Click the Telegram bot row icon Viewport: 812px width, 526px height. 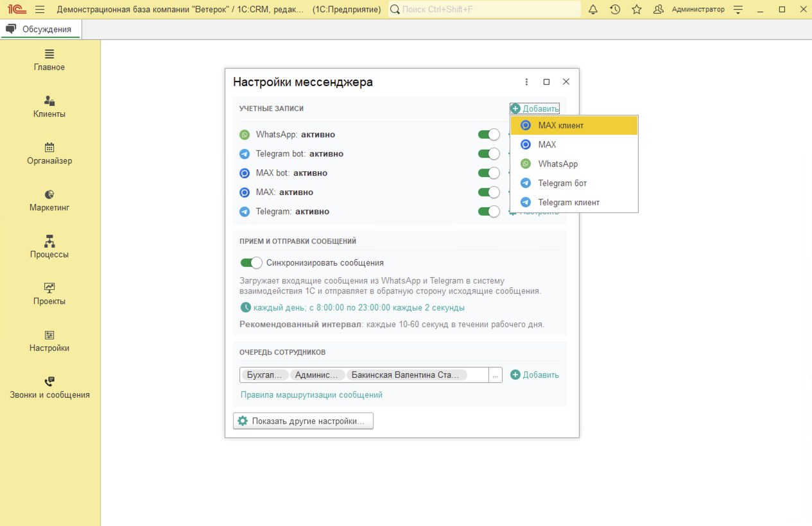pyautogui.click(x=245, y=154)
